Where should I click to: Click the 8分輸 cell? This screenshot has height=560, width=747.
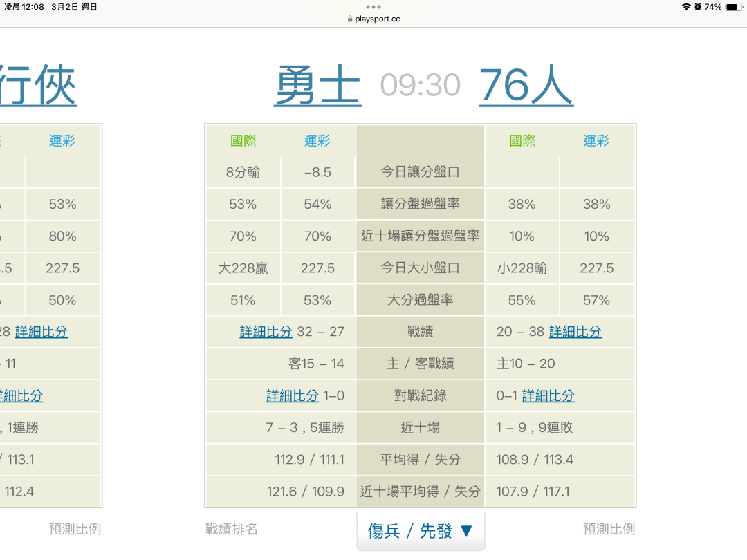tap(243, 172)
